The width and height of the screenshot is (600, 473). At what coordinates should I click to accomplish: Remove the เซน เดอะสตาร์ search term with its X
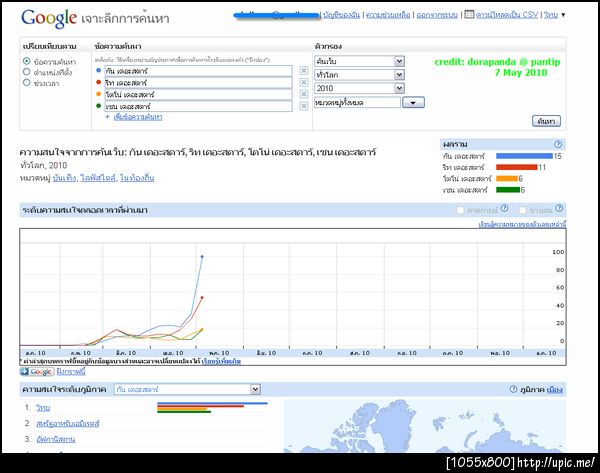pyautogui.click(x=303, y=106)
